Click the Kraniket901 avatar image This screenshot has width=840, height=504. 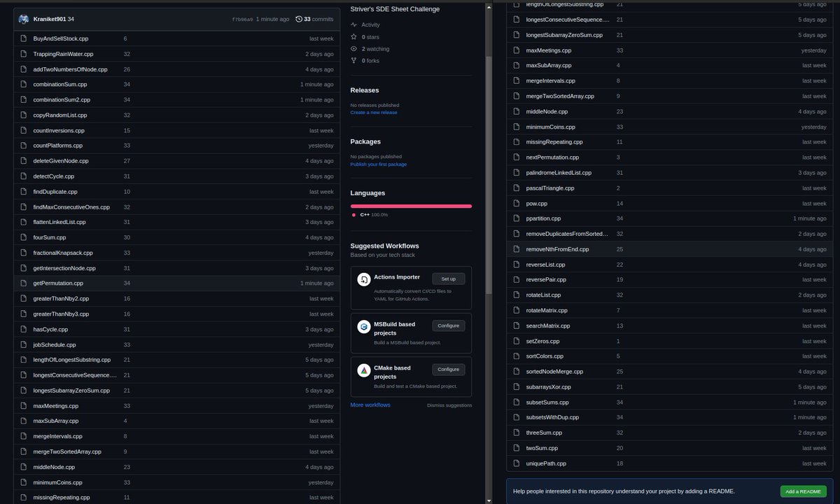pos(24,19)
